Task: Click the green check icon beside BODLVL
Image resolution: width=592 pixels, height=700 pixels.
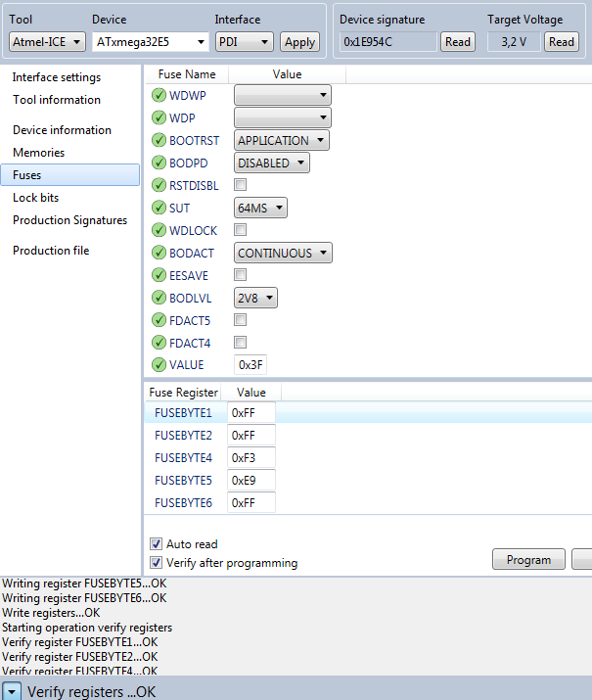Action: (159, 298)
